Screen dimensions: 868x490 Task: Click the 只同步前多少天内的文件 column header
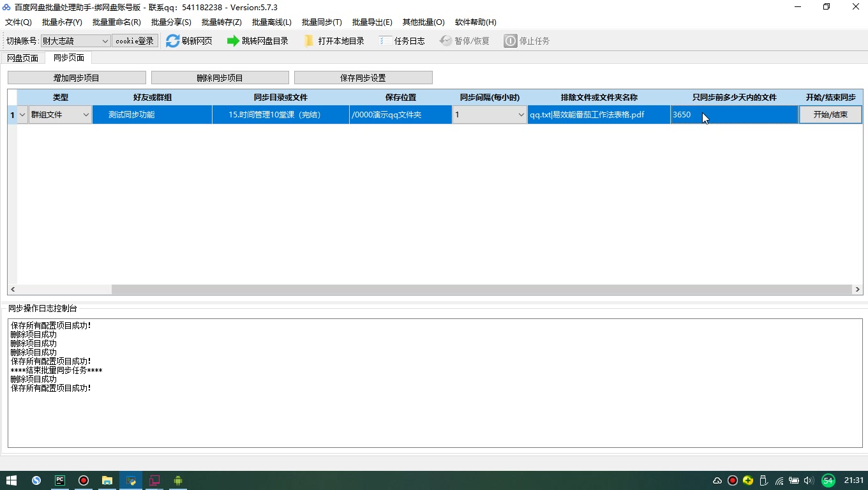click(735, 98)
